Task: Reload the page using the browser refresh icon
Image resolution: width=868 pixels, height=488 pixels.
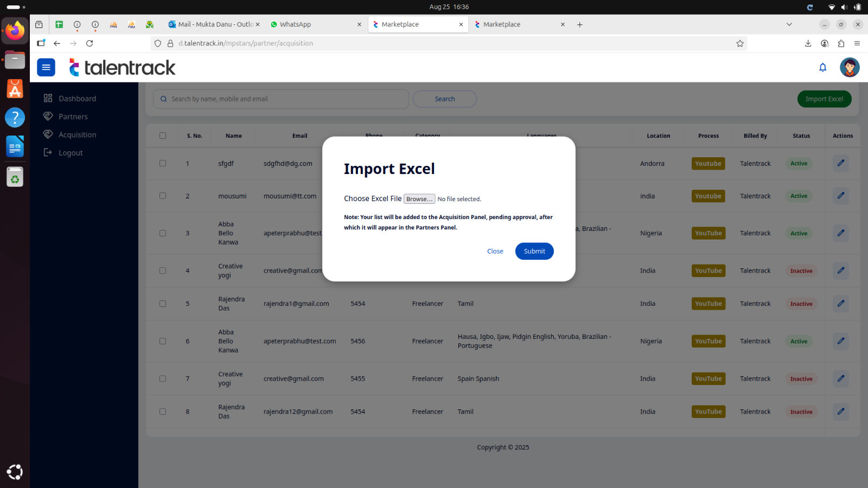Action: [90, 43]
